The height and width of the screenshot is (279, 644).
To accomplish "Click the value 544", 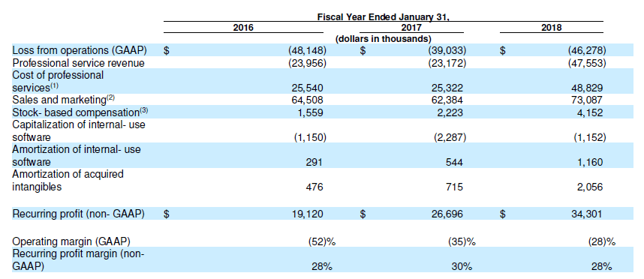I will click(x=454, y=163).
